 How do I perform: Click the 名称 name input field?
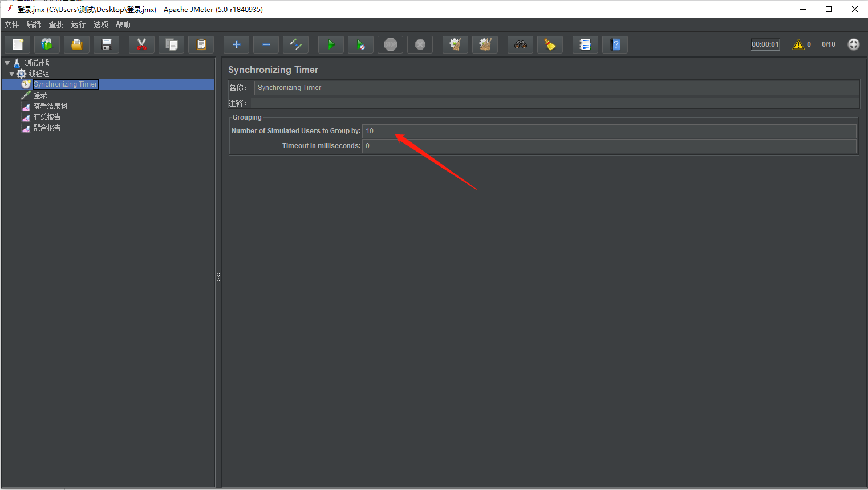pos(557,88)
